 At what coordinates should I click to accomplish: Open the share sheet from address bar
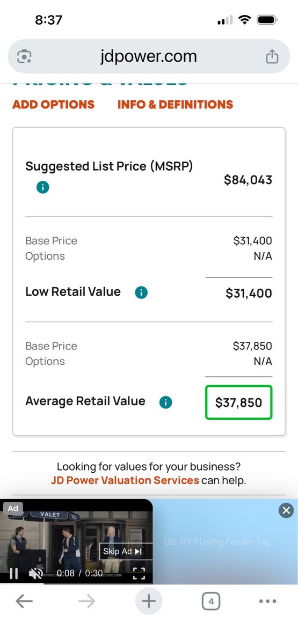tap(272, 56)
